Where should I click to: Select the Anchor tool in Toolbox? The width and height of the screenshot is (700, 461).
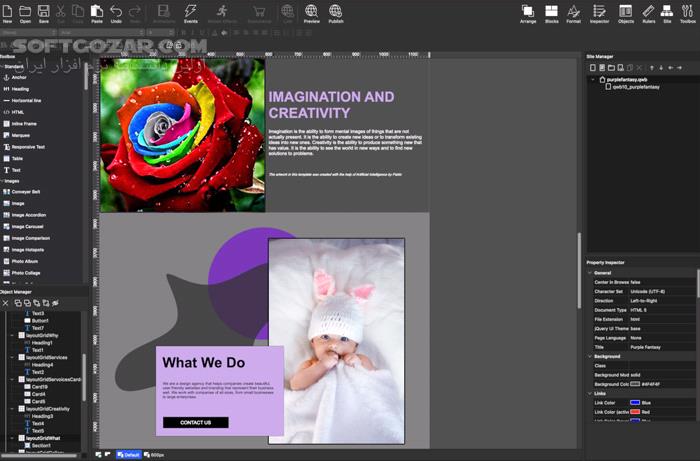pyautogui.click(x=15, y=78)
